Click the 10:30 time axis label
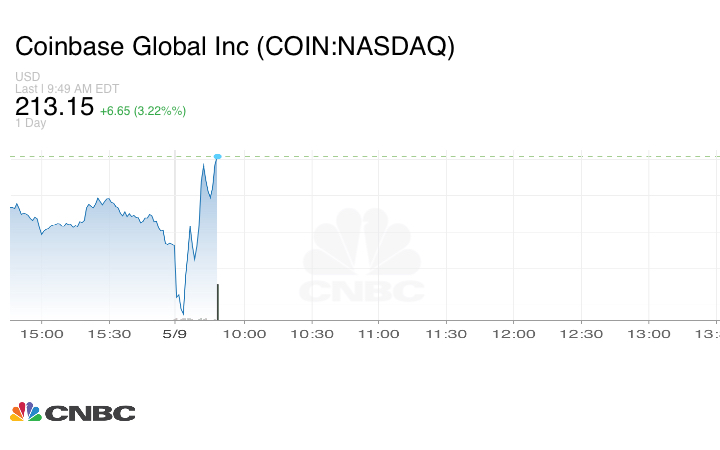 (311, 334)
